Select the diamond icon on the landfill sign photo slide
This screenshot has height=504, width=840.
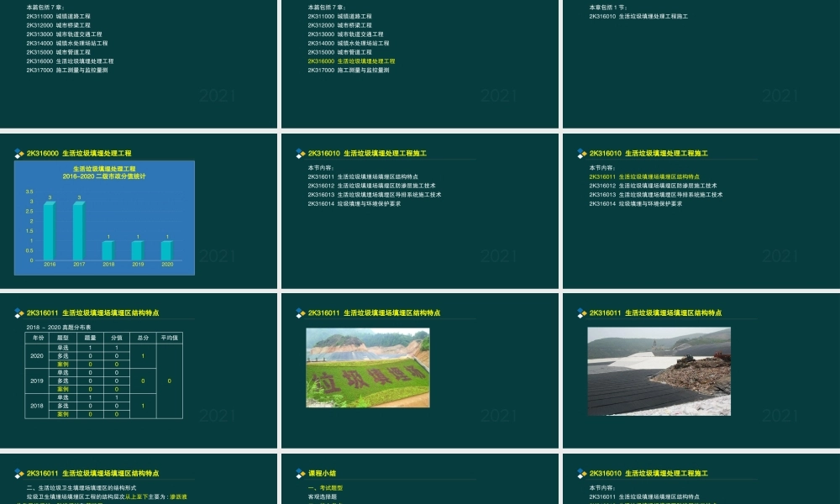coord(301,313)
